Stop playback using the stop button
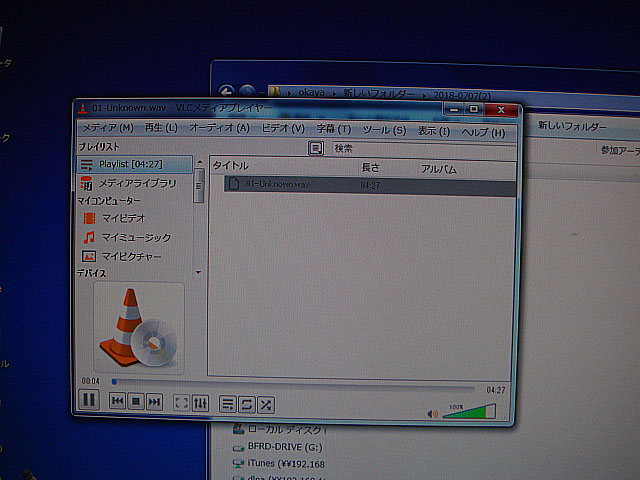 pyautogui.click(x=136, y=401)
